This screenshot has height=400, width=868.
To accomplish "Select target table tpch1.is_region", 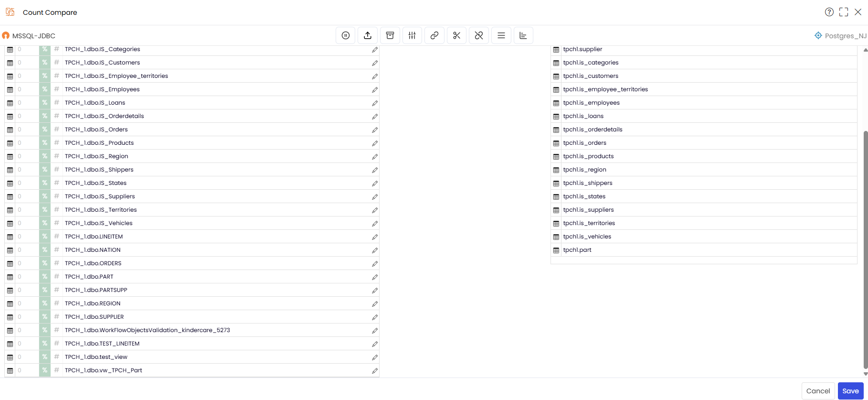I will click(x=704, y=170).
